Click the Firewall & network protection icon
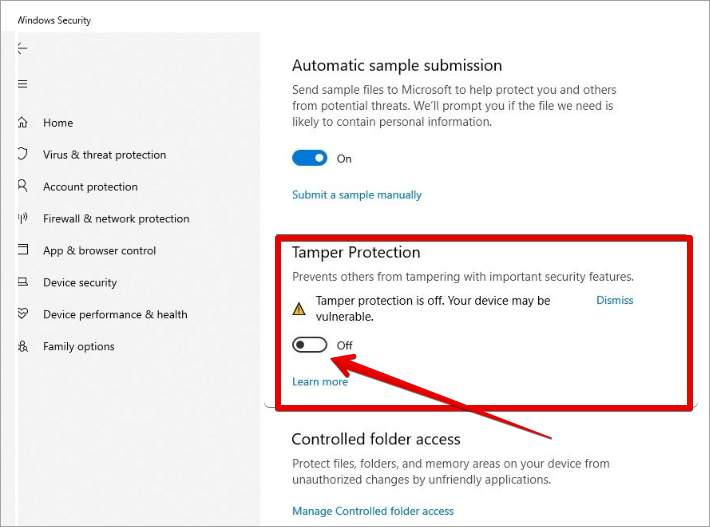 pyautogui.click(x=22, y=219)
